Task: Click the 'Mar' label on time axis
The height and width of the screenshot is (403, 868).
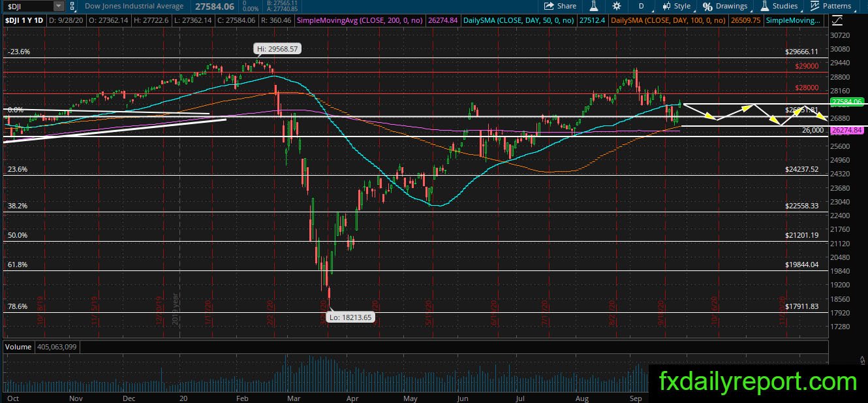Action: tap(294, 398)
